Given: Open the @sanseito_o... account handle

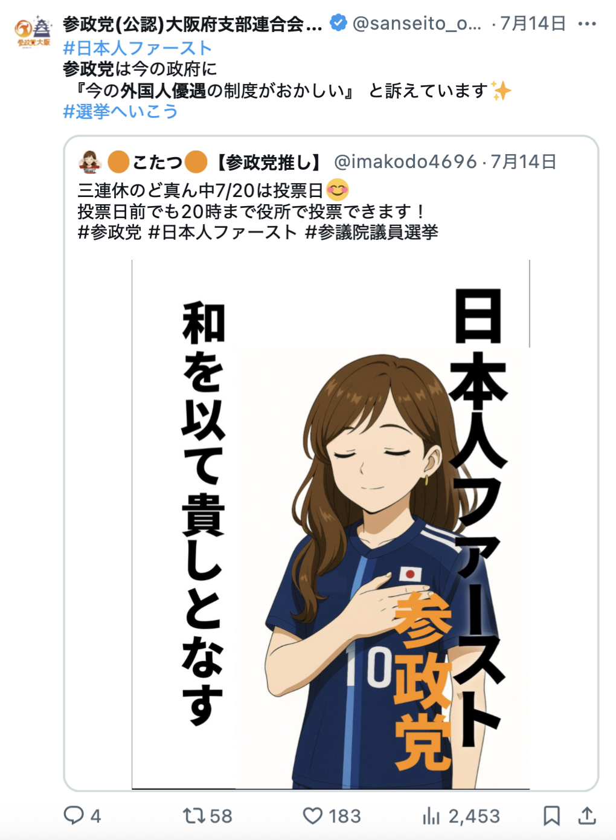Looking at the screenshot, I should pos(417,24).
